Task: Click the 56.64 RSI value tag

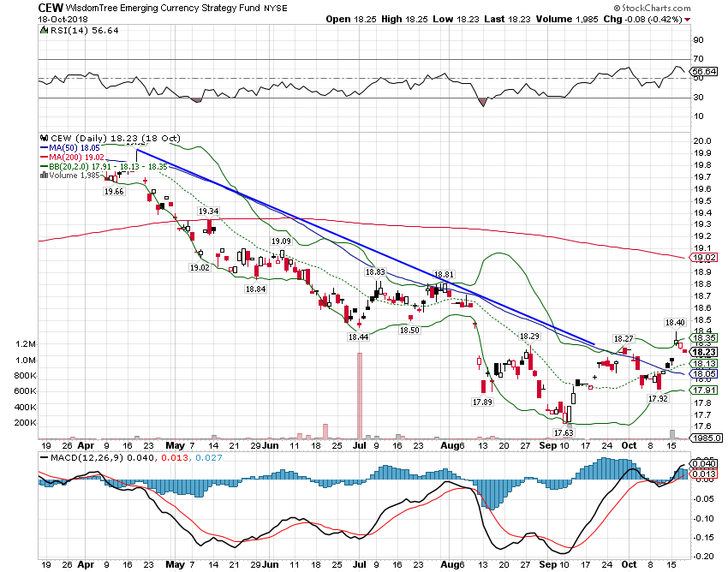Action: click(704, 72)
